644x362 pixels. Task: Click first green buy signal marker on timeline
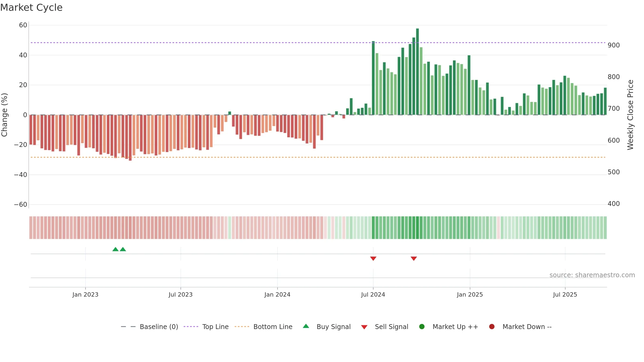(x=115, y=249)
